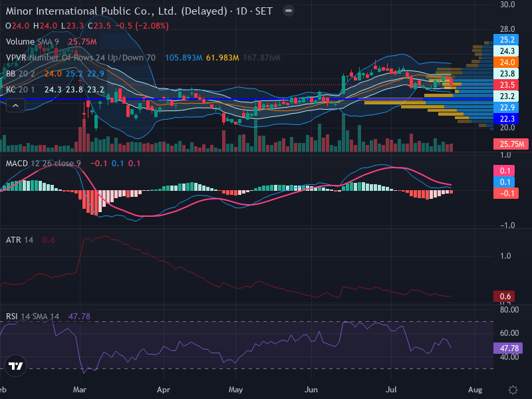Image resolution: width=532 pixels, height=399 pixels.
Task: Click the Jun label on time axis
Action: point(311,390)
